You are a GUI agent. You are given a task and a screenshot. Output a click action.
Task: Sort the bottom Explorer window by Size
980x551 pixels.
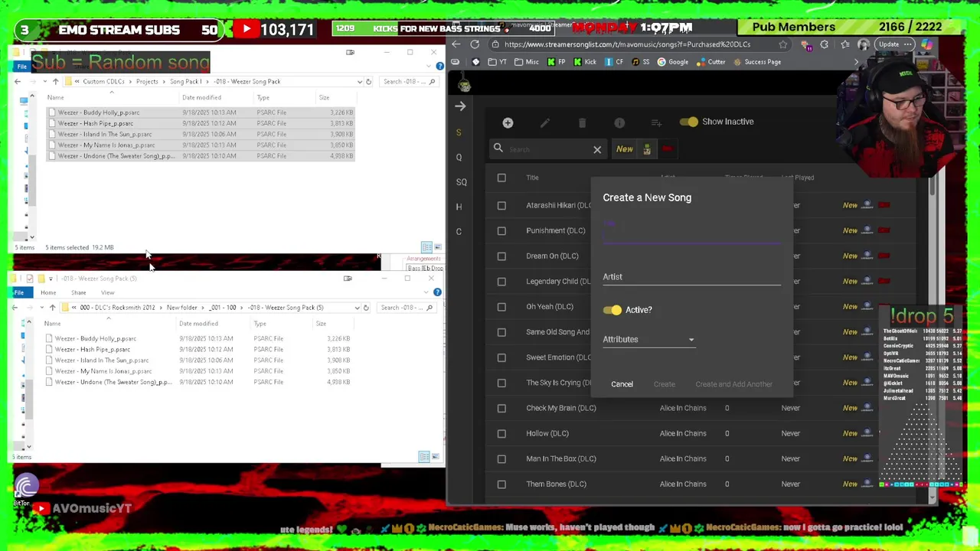click(321, 324)
